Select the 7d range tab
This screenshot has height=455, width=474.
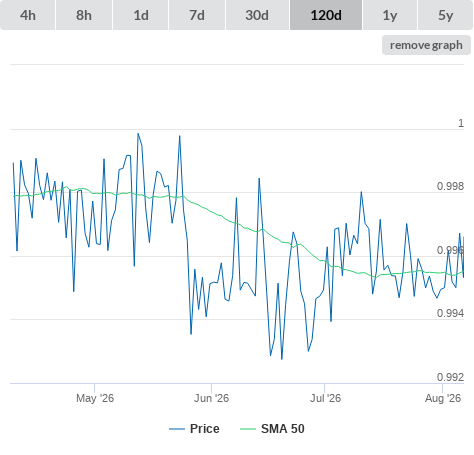(197, 15)
